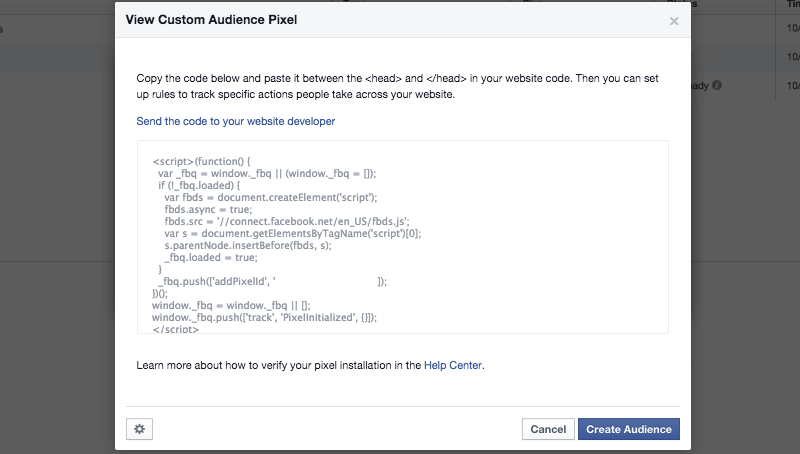Image resolution: width=800 pixels, height=454 pixels.
Task: Open the gear settings menu
Action: tap(140, 429)
